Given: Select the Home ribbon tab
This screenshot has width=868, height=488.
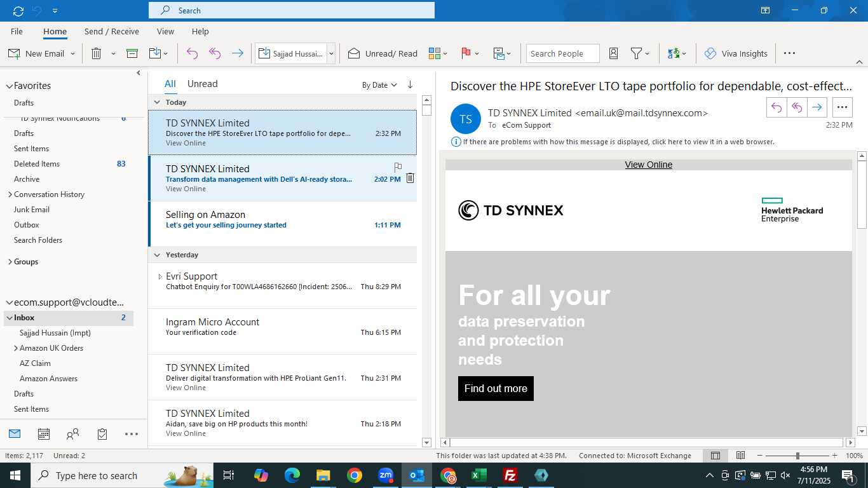Looking at the screenshot, I should (x=55, y=31).
